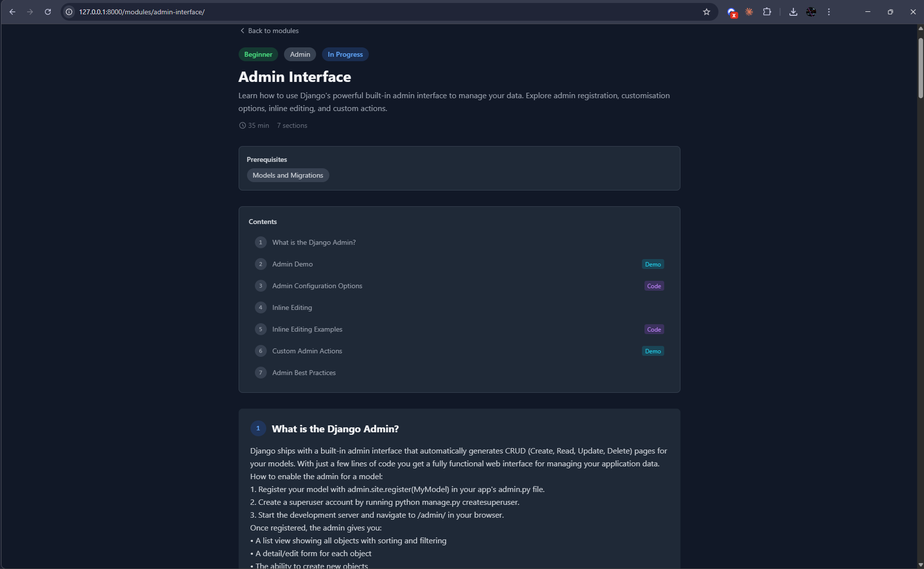Click the section 1 heading badge below Contents
924x569 pixels.
(x=258, y=428)
